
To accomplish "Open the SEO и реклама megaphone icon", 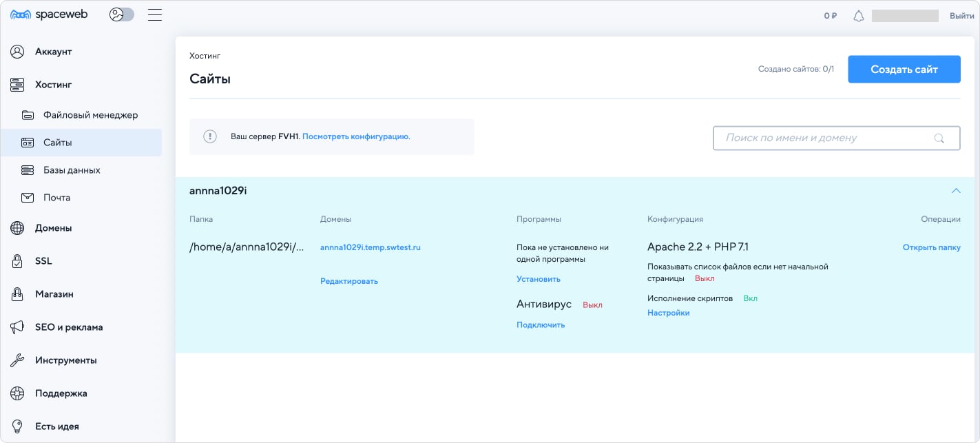I will (17, 327).
